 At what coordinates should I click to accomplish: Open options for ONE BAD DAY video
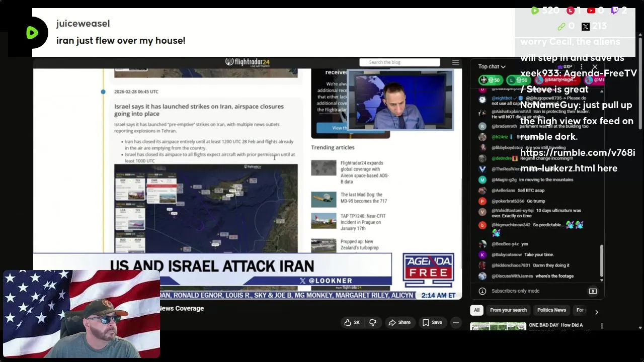click(602, 326)
